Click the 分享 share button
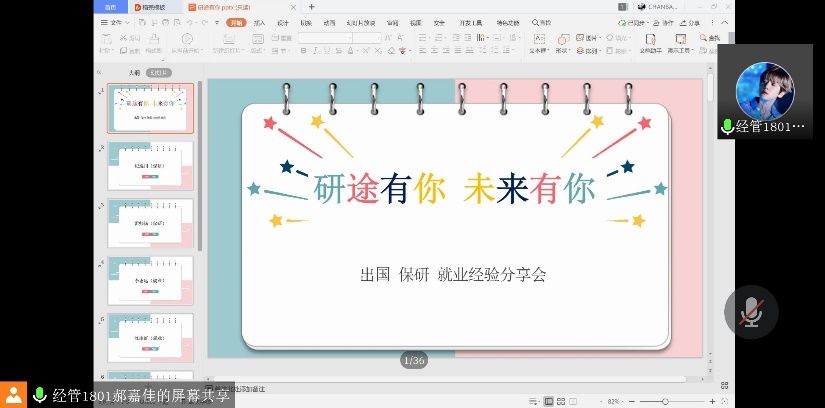 (690, 22)
